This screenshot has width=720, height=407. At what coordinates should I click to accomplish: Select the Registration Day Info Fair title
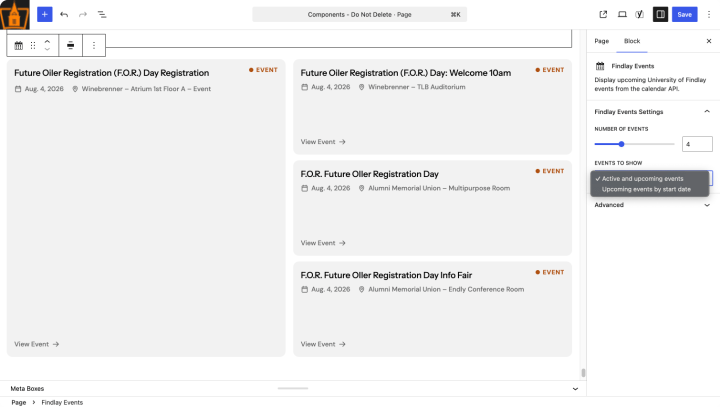(x=386, y=275)
